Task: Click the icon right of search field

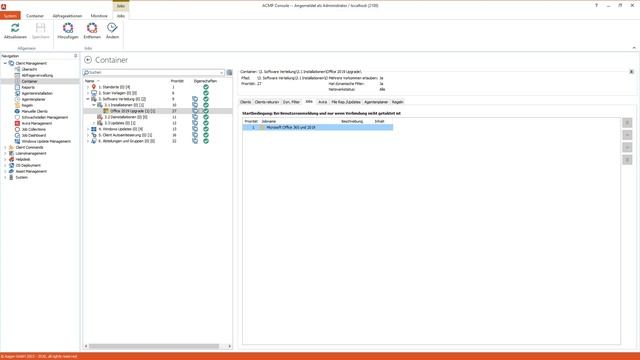Action: (x=229, y=73)
